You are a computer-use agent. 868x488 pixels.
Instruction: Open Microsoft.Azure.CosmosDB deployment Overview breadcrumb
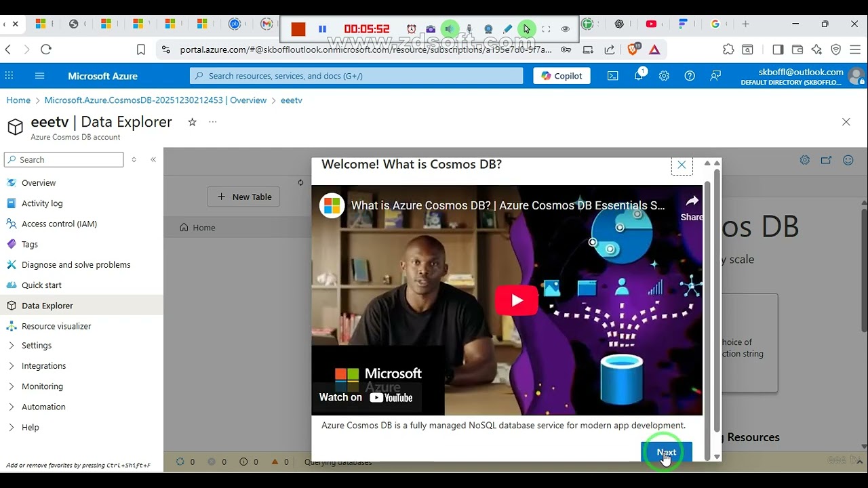pos(155,100)
